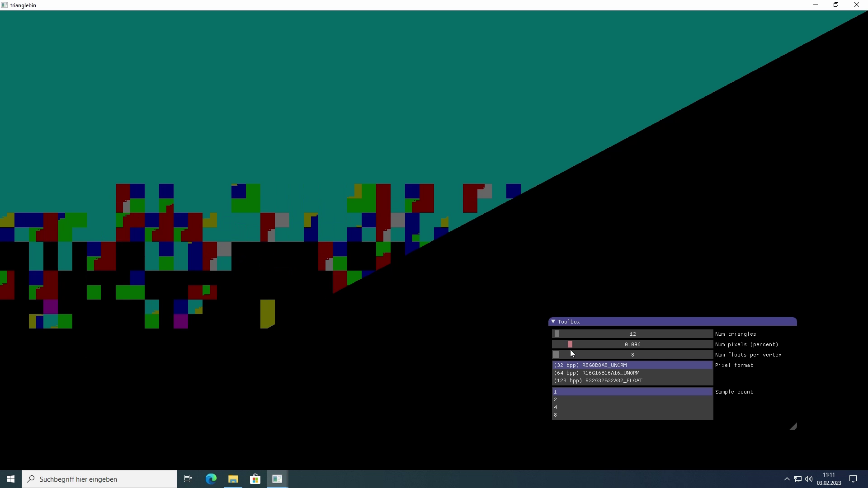Click the taskbar search box
Screen dimensions: 868x488
tap(99, 479)
